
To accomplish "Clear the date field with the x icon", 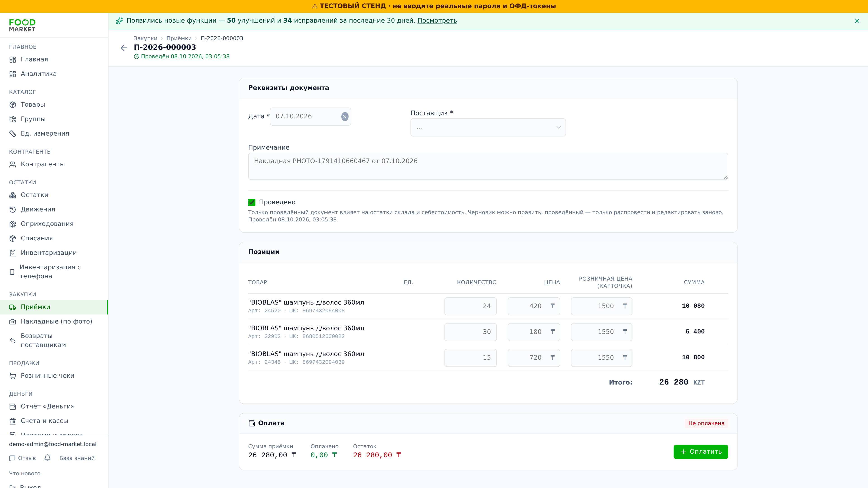I will point(344,117).
